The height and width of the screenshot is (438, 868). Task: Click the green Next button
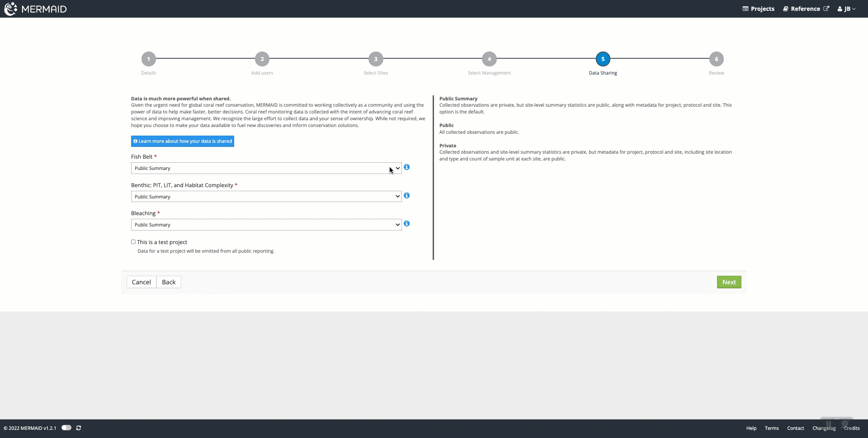coord(729,282)
